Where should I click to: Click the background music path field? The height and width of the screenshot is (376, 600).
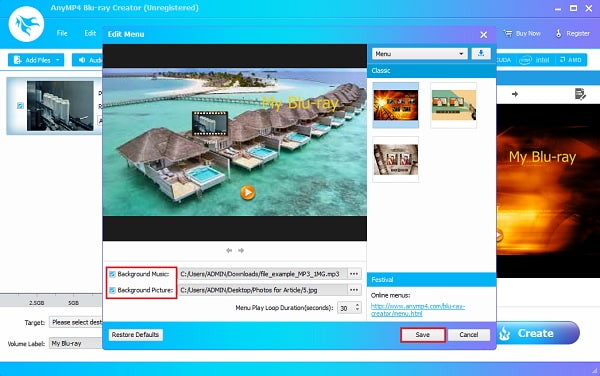[263, 274]
